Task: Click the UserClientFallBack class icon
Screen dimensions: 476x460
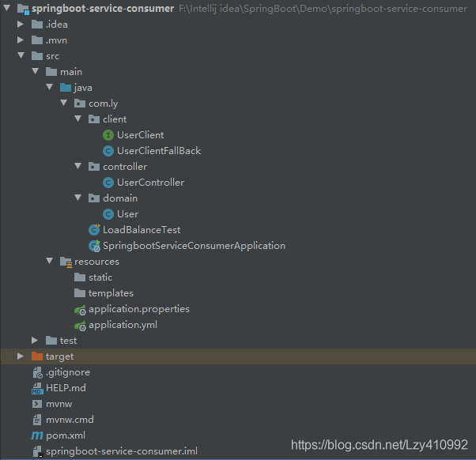Action: (x=108, y=151)
